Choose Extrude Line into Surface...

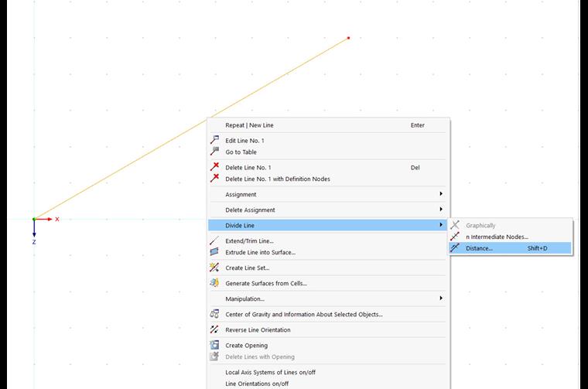[x=329, y=253]
